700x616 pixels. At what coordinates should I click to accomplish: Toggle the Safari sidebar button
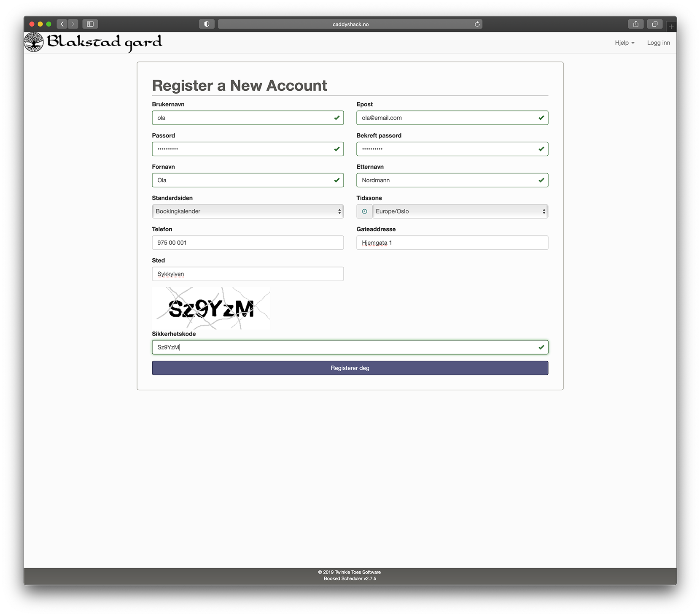pyautogui.click(x=90, y=24)
